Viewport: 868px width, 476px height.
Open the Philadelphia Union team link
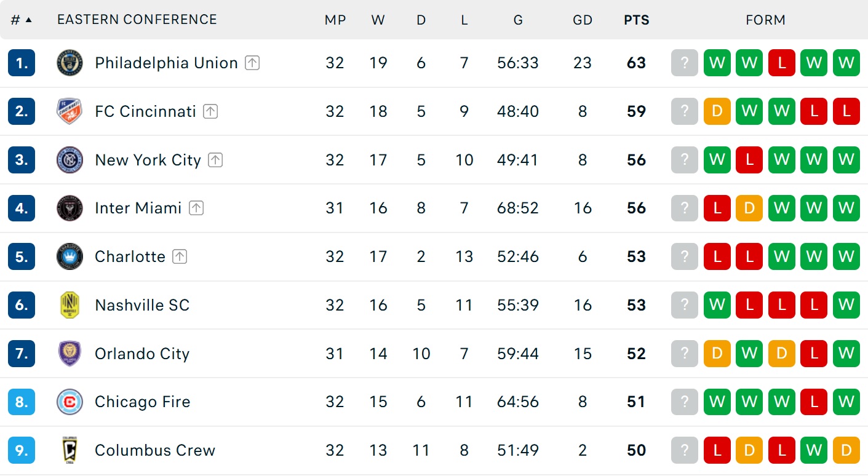pos(166,63)
